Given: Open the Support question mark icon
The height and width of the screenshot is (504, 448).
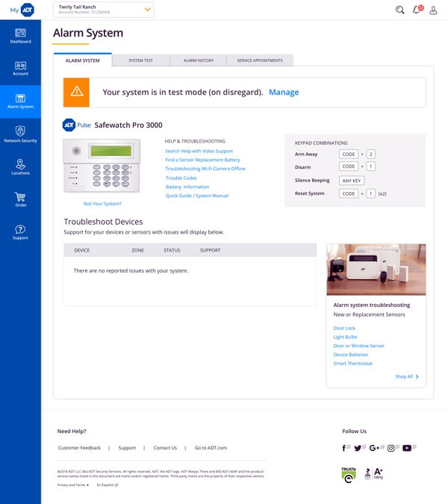Looking at the screenshot, I should (x=20, y=229).
